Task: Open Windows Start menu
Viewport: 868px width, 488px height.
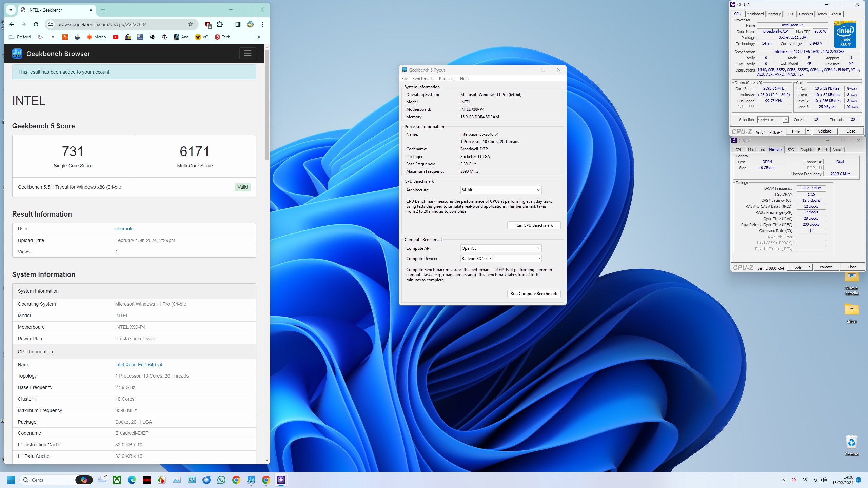Action: (11, 480)
